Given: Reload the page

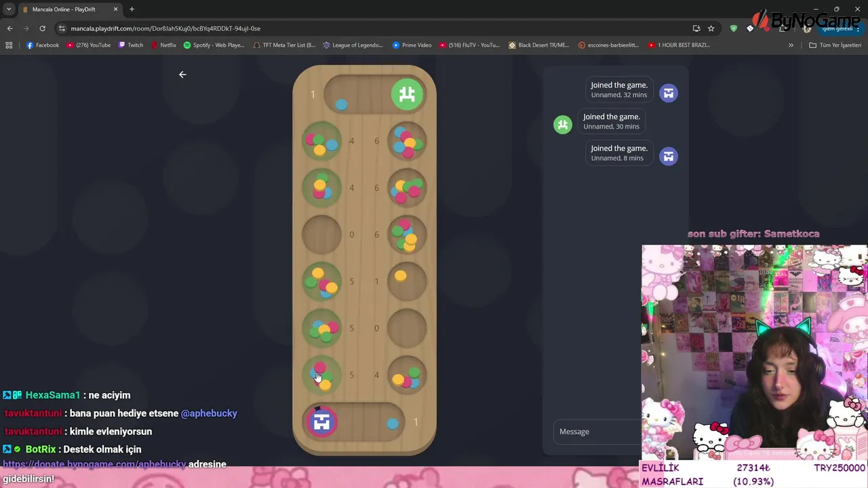Looking at the screenshot, I should [42, 28].
